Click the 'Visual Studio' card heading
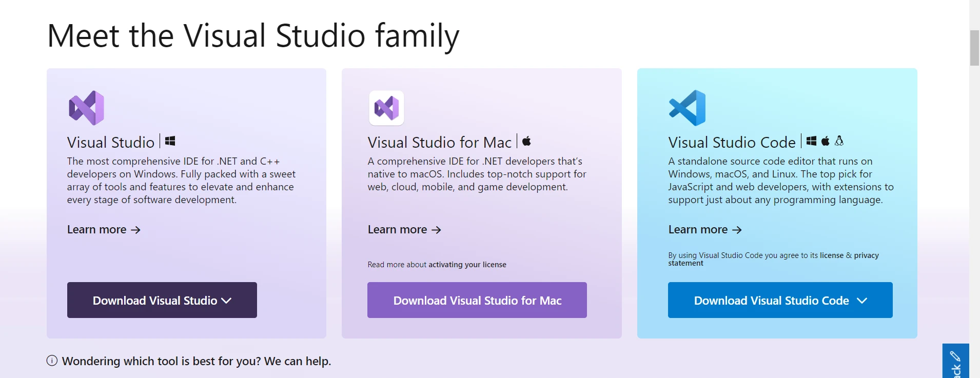 pos(111,142)
